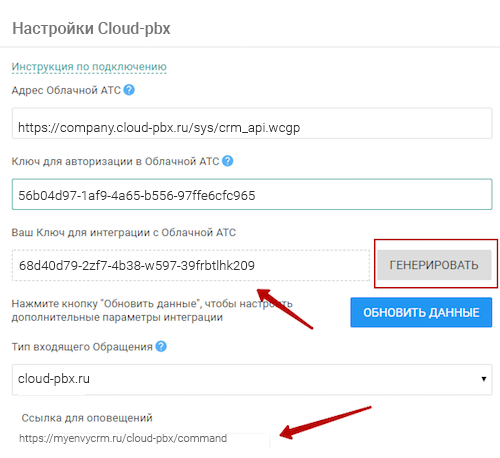This screenshot has width=500, height=458.
Task: Select the myenvycrm.ru notification link text
Action: (x=123, y=438)
